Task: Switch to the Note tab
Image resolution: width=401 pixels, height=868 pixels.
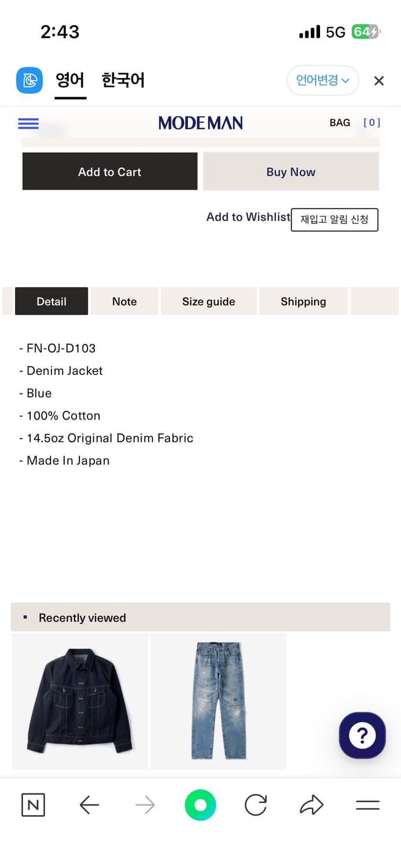Action: click(124, 301)
